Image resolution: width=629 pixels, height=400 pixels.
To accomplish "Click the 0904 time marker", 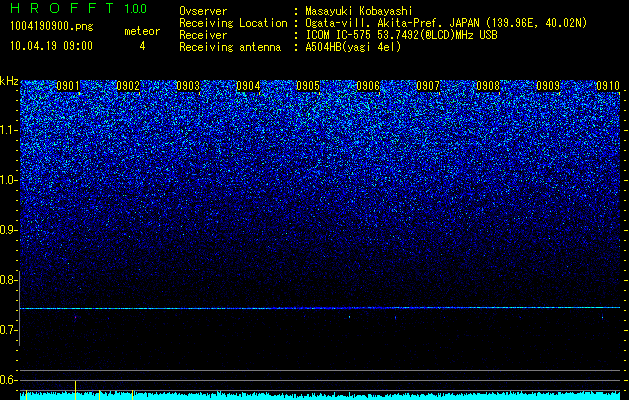I will point(248,86).
